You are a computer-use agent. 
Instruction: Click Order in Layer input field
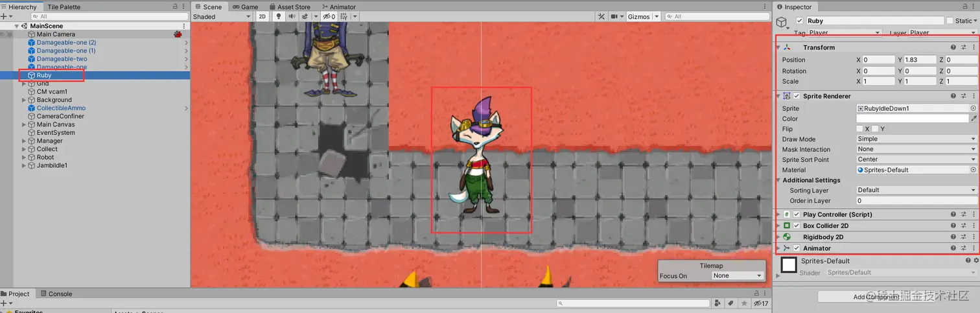(x=916, y=200)
